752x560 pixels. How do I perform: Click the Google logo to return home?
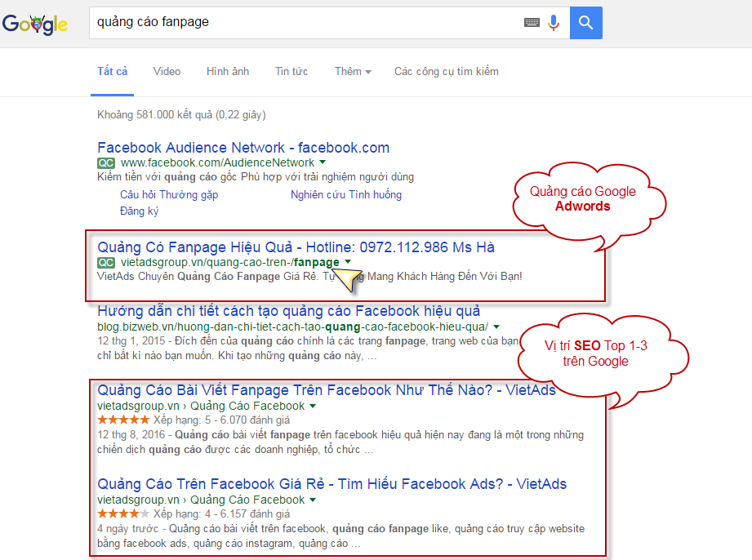tap(36, 23)
